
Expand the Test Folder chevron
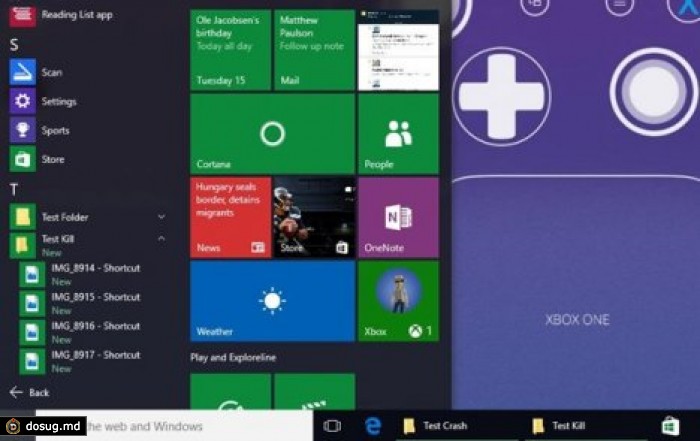pos(162,217)
